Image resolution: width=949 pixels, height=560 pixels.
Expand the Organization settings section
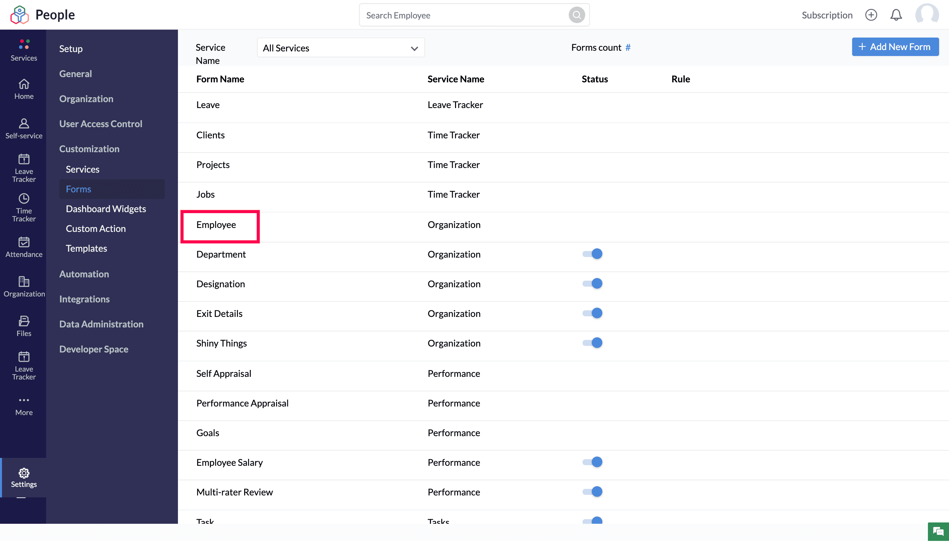pos(86,98)
